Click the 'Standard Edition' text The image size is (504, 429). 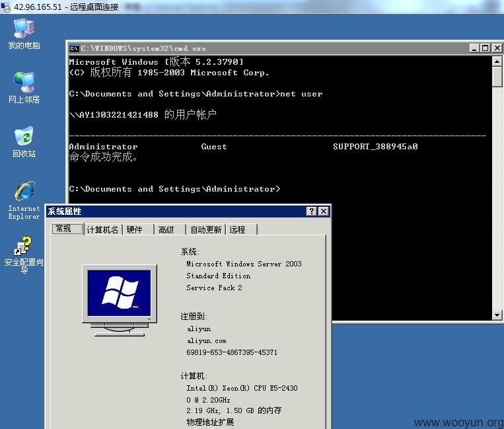218,276
